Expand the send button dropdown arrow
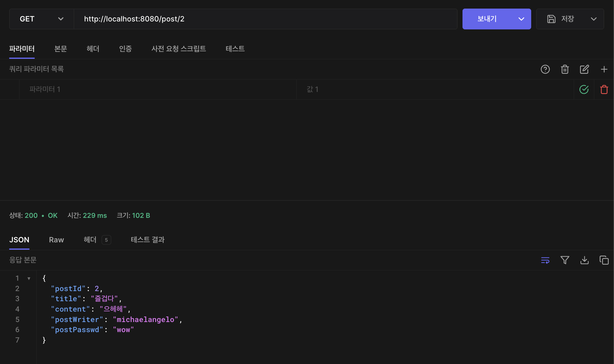The image size is (614, 364). (521, 19)
